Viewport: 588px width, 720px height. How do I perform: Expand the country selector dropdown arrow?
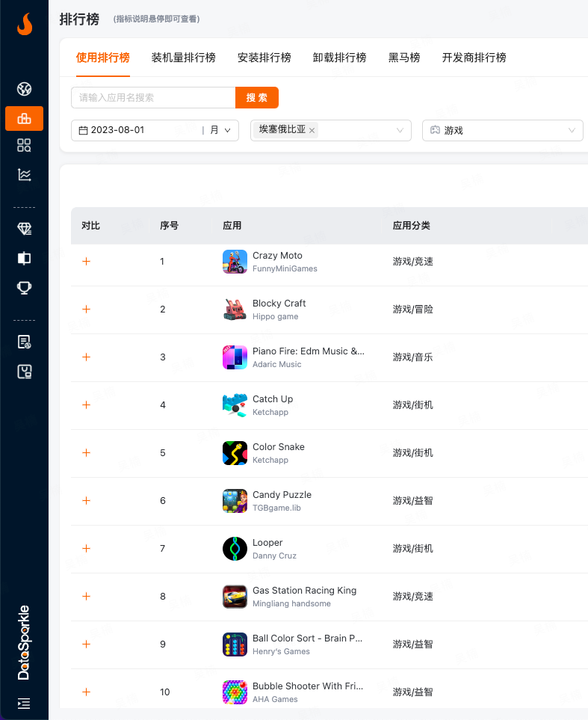(x=400, y=130)
